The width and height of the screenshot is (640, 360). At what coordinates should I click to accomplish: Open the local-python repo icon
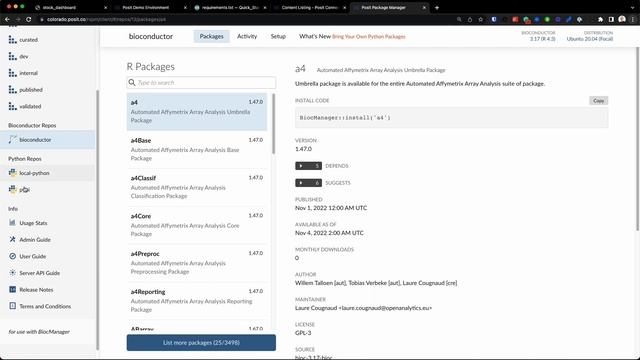pos(13,173)
